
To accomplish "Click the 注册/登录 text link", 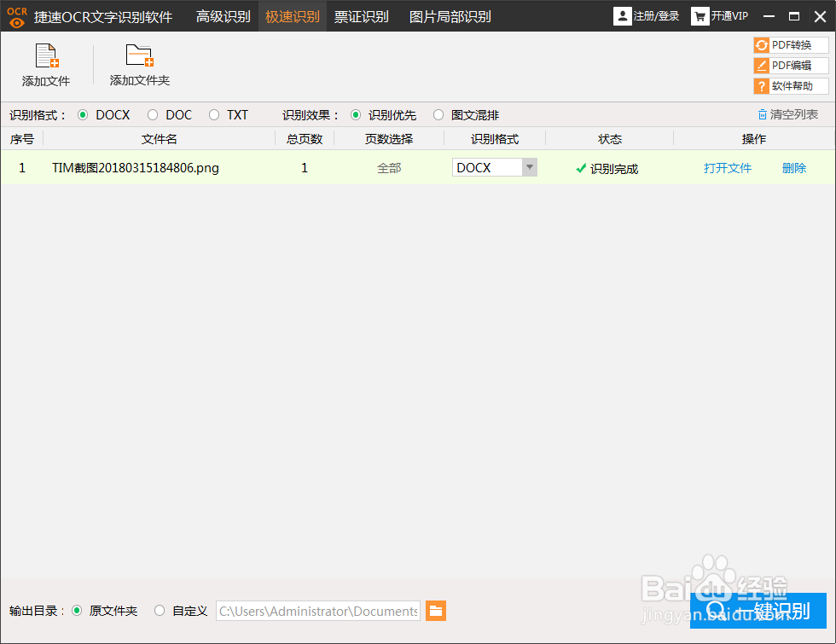I will (656, 16).
